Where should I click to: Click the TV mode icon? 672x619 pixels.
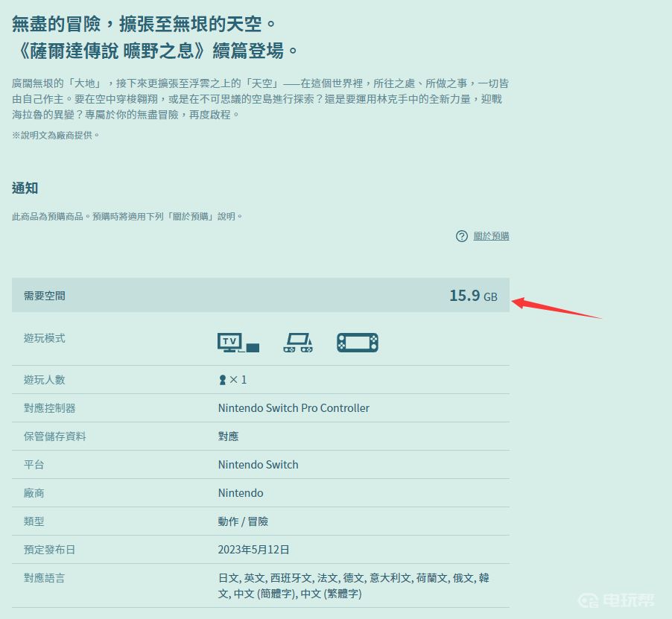pyautogui.click(x=238, y=343)
